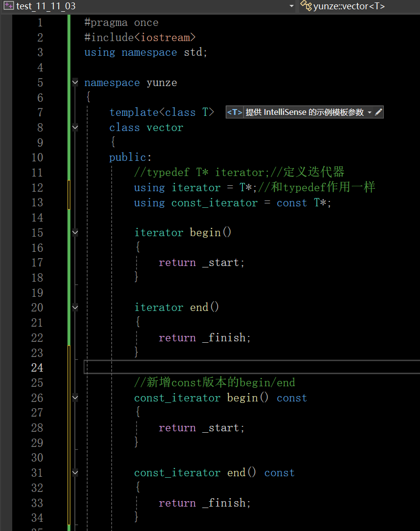Click the <T> template parameter icon

[x=234, y=112]
